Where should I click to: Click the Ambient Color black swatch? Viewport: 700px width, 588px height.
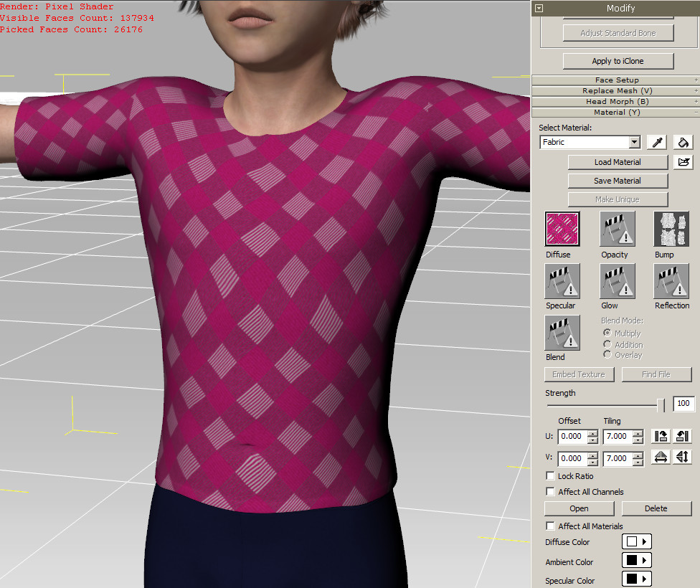click(631, 560)
